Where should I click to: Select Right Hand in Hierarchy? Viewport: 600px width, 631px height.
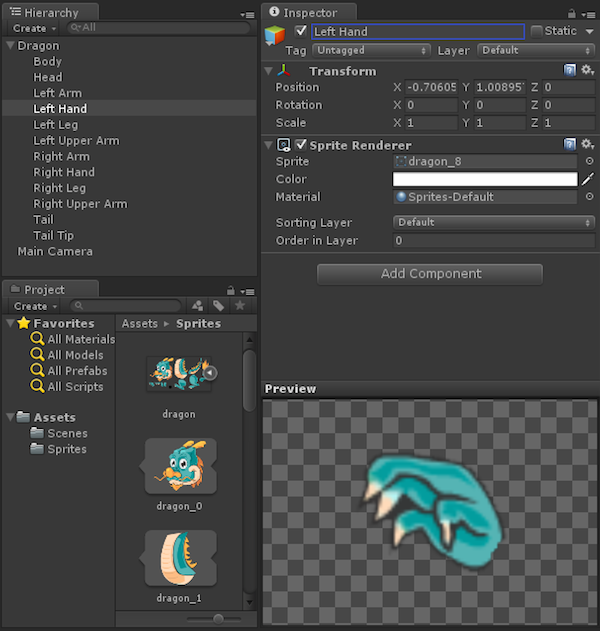point(64,172)
